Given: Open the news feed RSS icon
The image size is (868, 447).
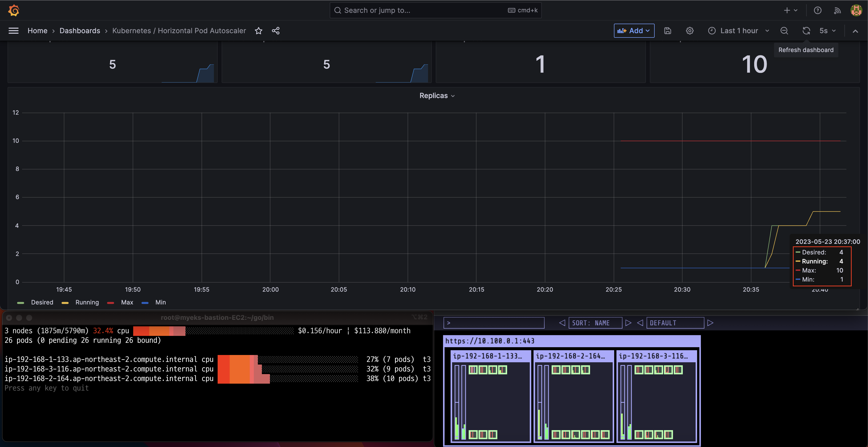Looking at the screenshot, I should [x=837, y=11].
